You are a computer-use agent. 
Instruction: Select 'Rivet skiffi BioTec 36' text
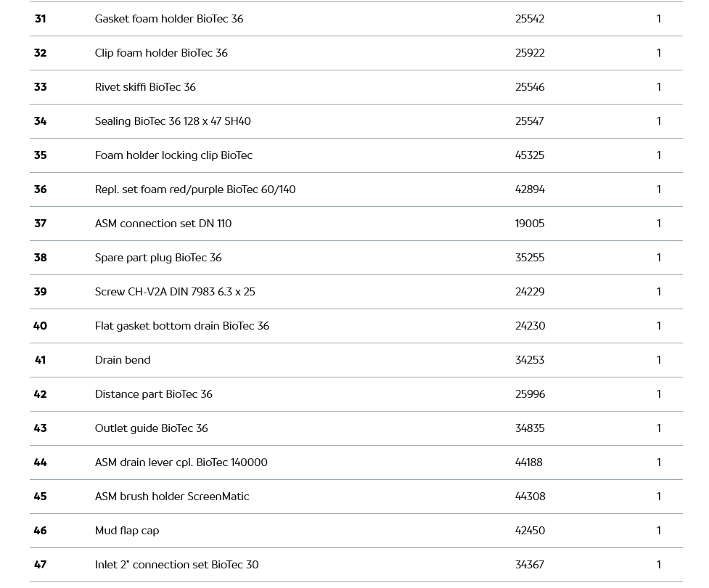[x=145, y=87]
